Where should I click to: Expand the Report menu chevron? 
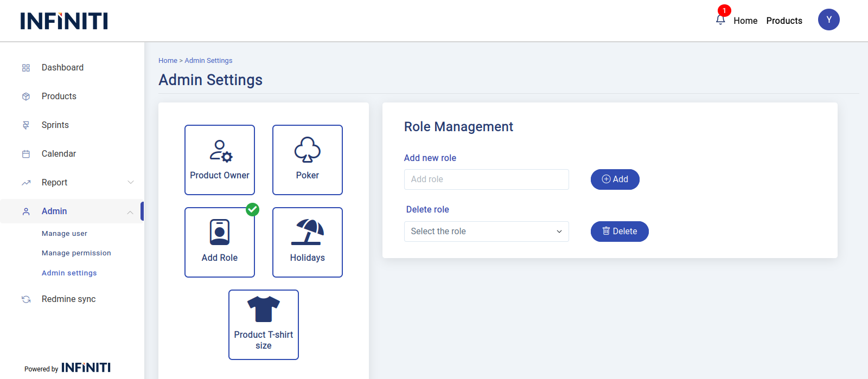(131, 183)
